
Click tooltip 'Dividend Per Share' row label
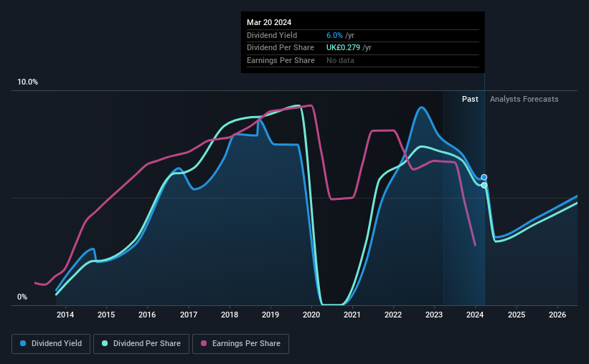pos(281,48)
